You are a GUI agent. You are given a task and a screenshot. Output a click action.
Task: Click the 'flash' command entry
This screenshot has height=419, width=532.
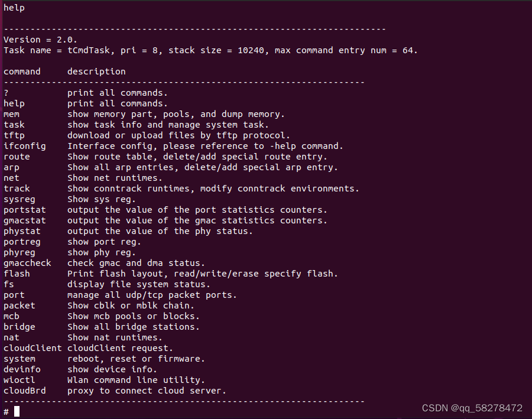(x=17, y=274)
